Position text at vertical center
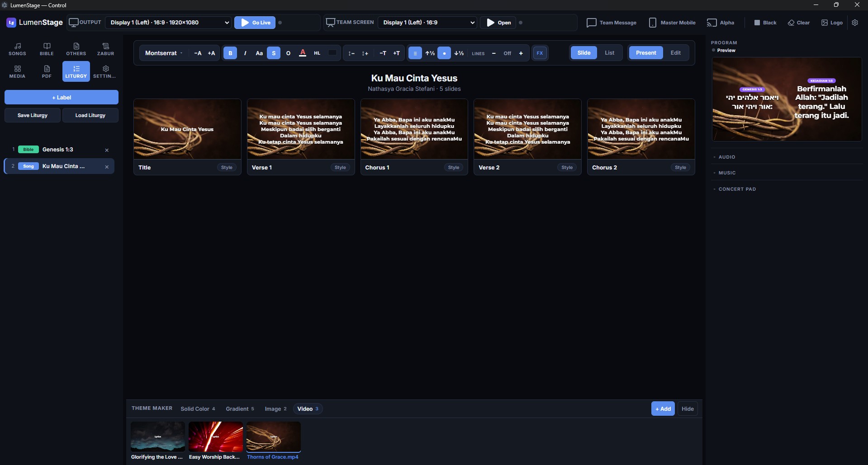 (444, 53)
